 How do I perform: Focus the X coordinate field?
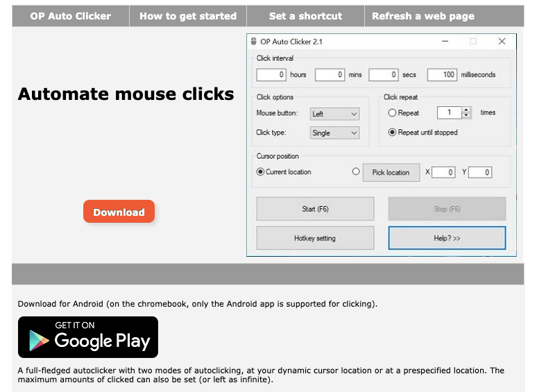click(443, 173)
